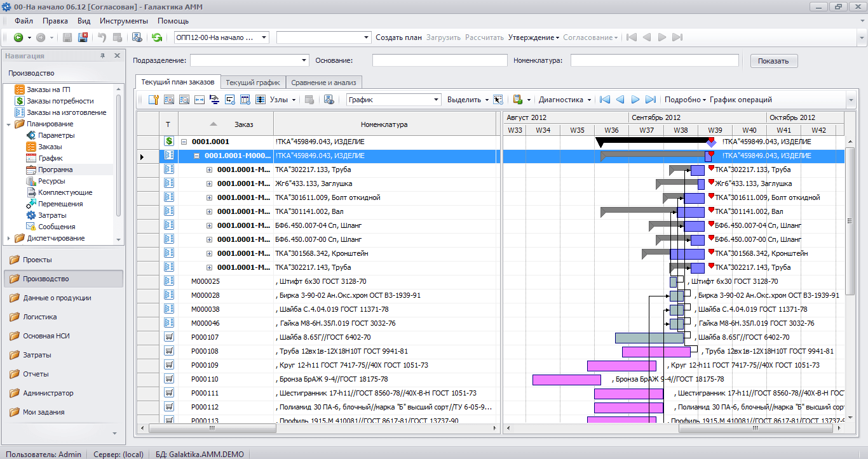Viewport: 868px width, 459px height.
Task: Click the save-and-close icon with the red X
Action: point(83,37)
